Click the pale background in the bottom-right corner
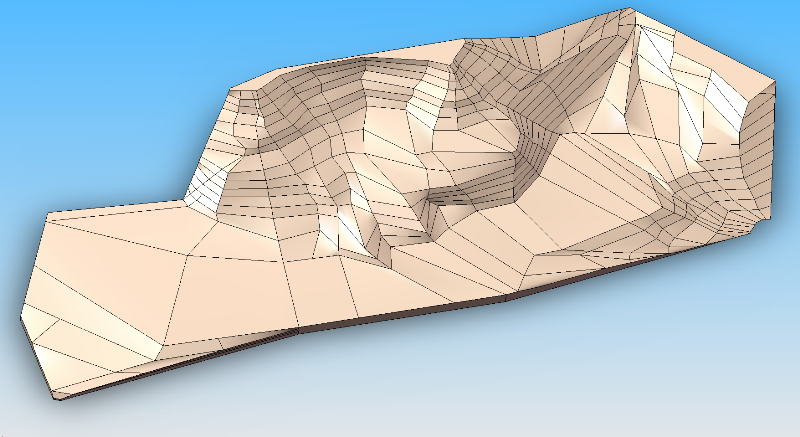 [760, 410]
